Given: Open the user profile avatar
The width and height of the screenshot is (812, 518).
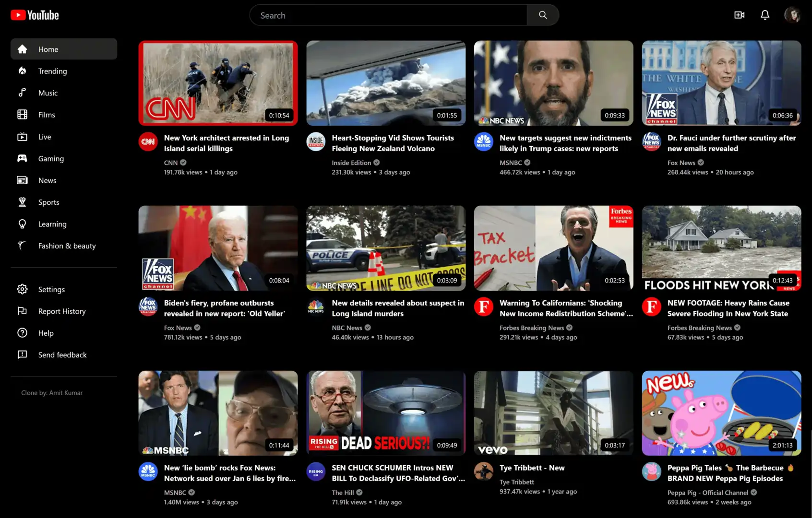Looking at the screenshot, I should pyautogui.click(x=792, y=15).
